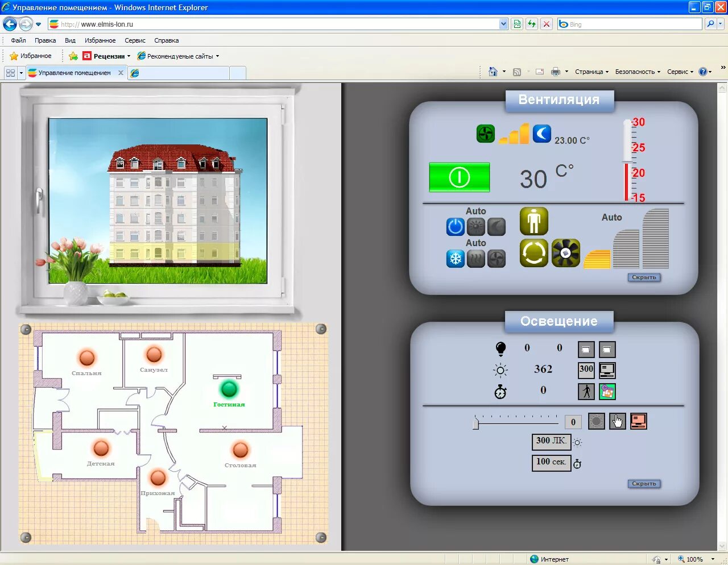The width and height of the screenshot is (728, 565).
Task: Hide the Освещение panel with Скрыть
Action: click(x=644, y=484)
